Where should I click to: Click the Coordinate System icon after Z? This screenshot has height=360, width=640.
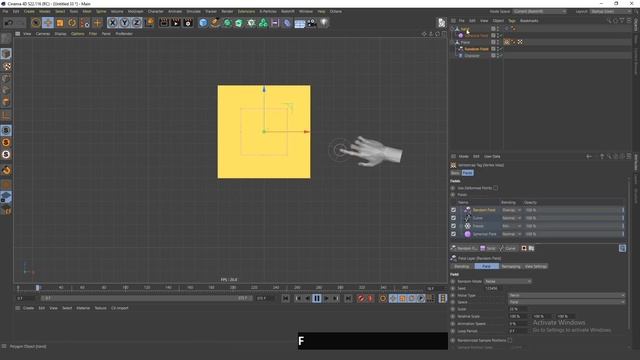pyautogui.click(x=149, y=23)
